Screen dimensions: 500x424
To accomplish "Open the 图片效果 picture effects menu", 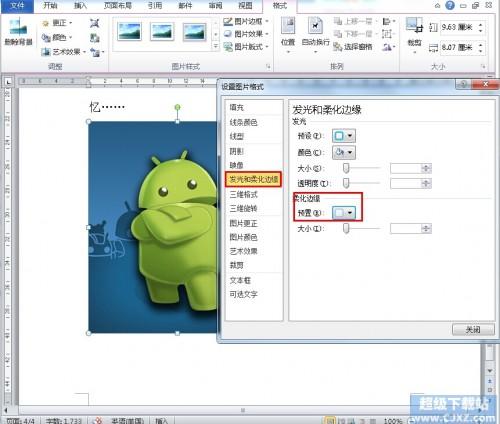I will [246, 34].
